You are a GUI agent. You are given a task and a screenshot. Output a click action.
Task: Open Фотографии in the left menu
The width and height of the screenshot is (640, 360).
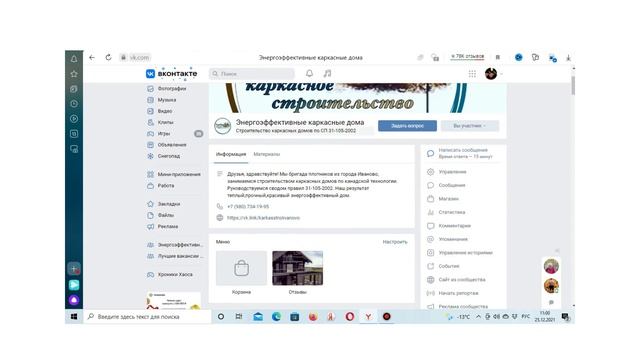point(167,89)
